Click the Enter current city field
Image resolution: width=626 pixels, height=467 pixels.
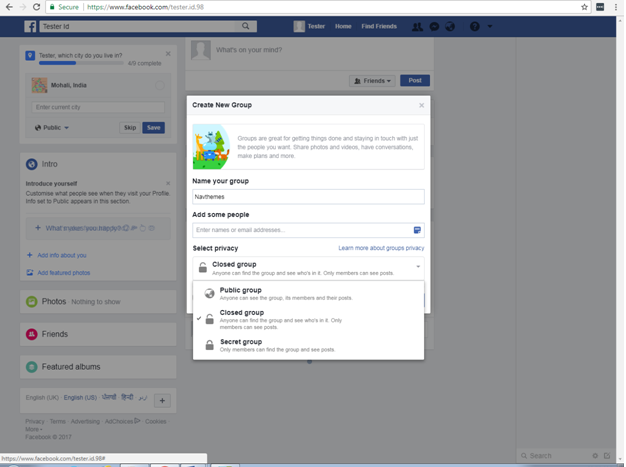pyautogui.click(x=98, y=107)
